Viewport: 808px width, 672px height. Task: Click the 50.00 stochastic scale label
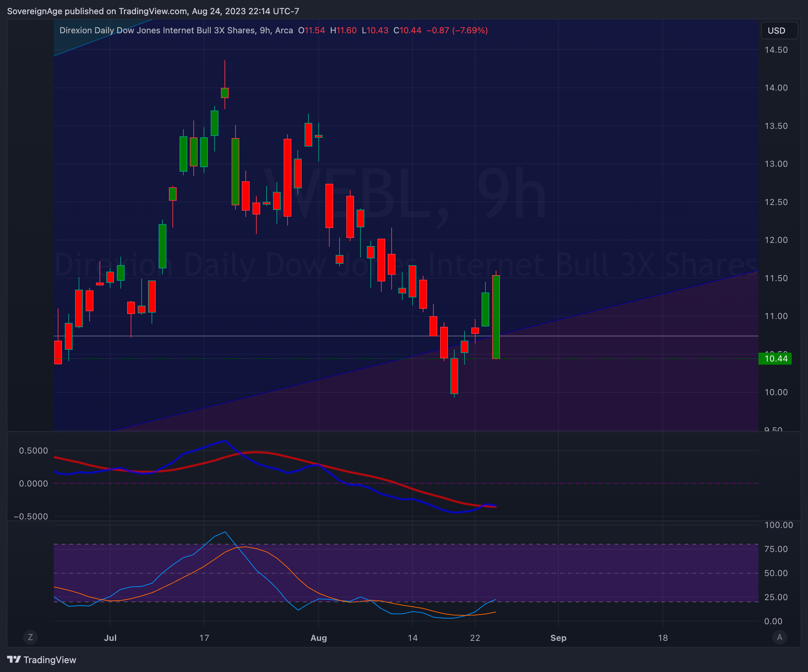pos(776,573)
